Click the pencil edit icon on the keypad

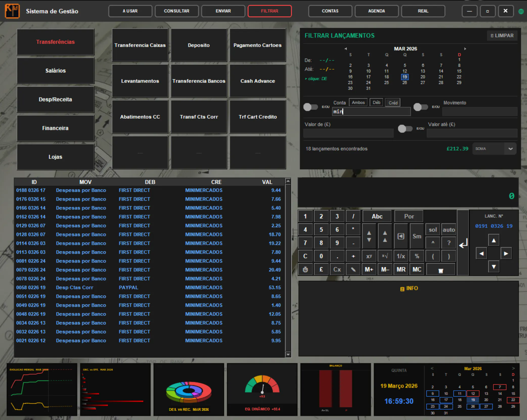353,269
